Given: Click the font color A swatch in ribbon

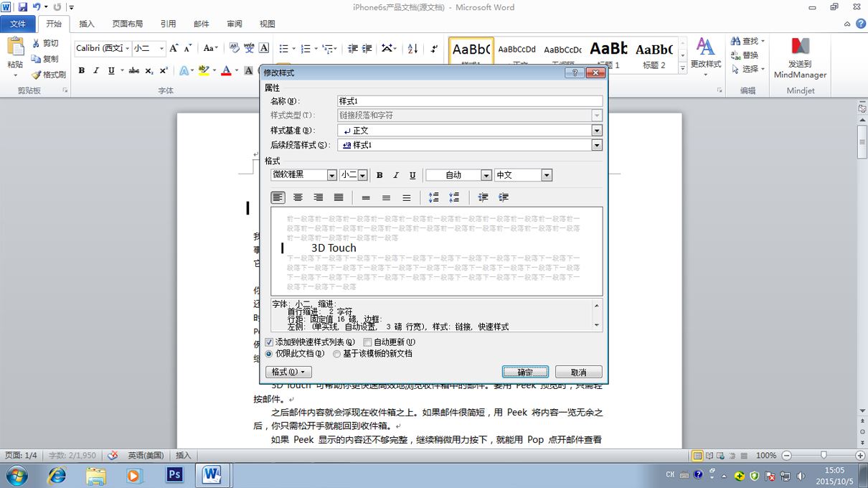Looking at the screenshot, I should [x=226, y=70].
